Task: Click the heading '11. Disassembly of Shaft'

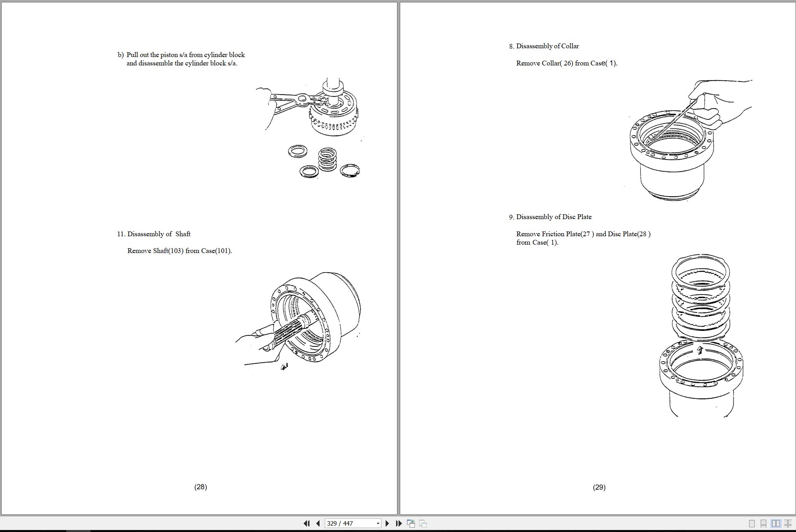Action: 154,234
